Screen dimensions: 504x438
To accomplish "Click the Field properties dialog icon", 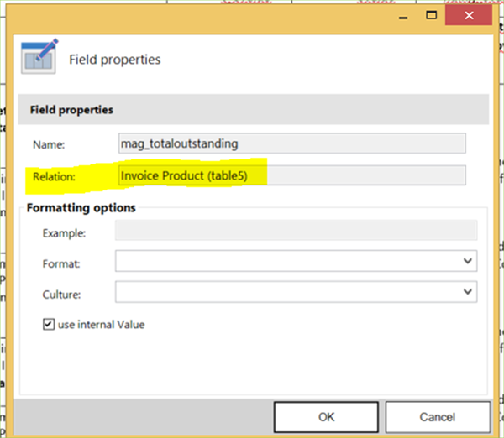I will pyautogui.click(x=38, y=57).
